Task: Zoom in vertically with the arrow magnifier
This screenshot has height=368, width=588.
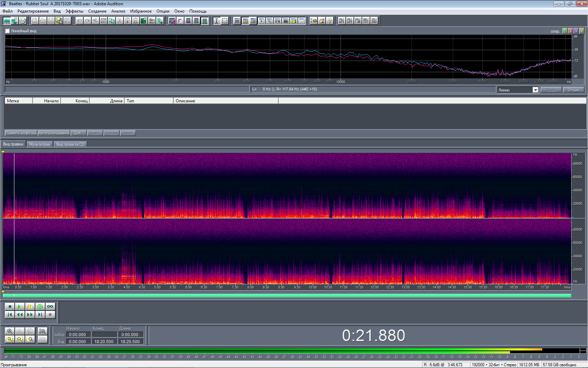Action: (x=43, y=331)
